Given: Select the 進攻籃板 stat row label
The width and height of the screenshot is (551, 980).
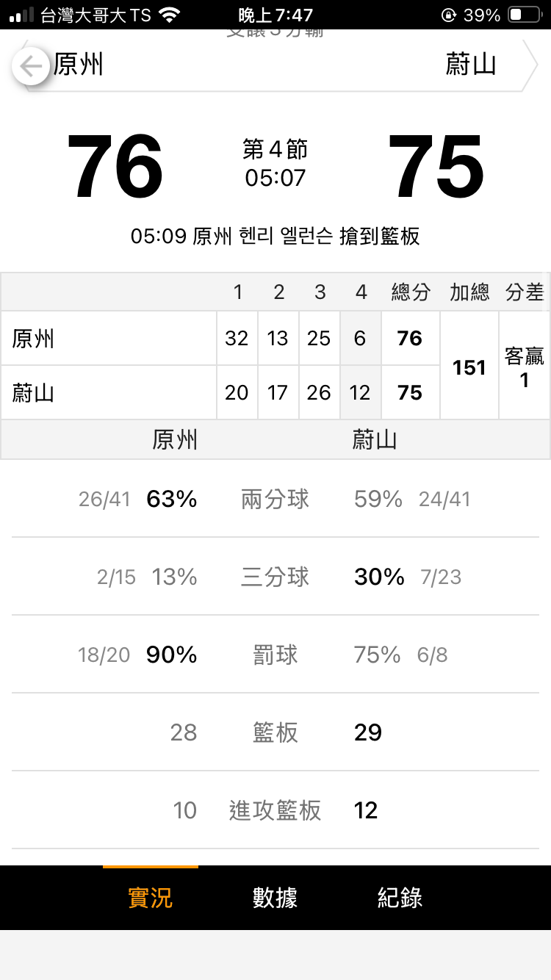Looking at the screenshot, I should [x=275, y=810].
